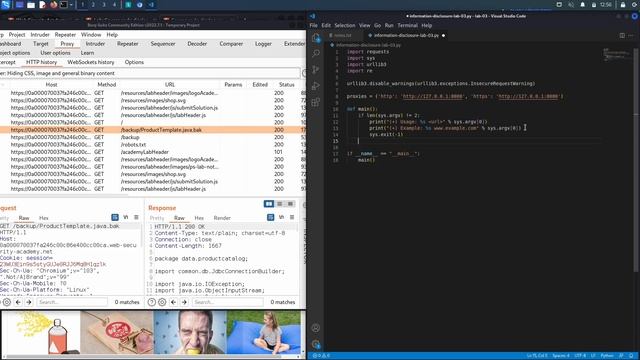The image size is (640, 360).
Task: Go to previous match in Response search
Action: [x=173, y=302]
